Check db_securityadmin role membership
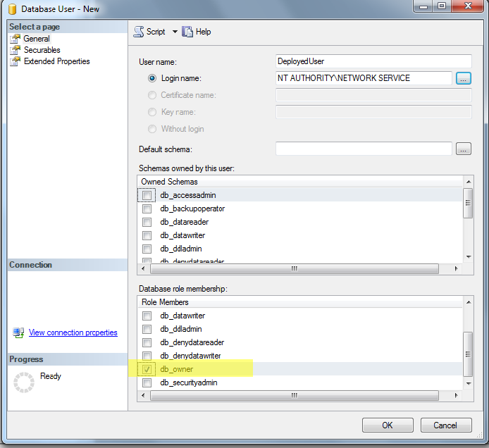489x448 pixels. point(147,382)
